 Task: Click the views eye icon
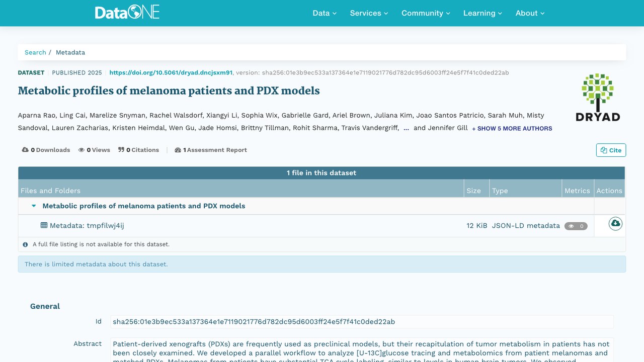tap(82, 150)
